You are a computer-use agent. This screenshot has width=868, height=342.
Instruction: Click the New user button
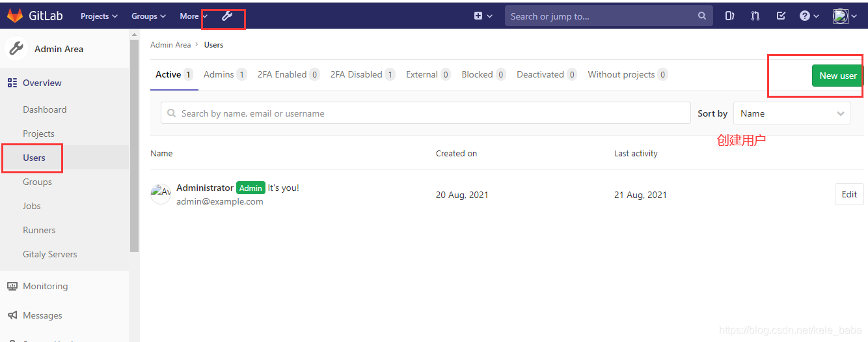[x=837, y=76]
